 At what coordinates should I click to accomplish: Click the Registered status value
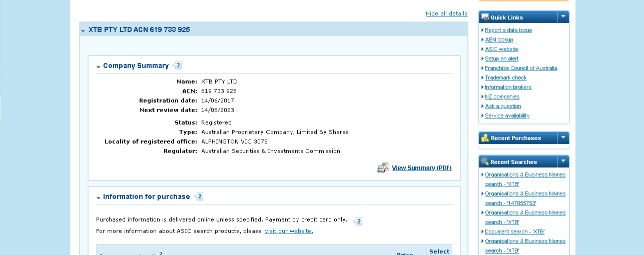[x=216, y=122]
